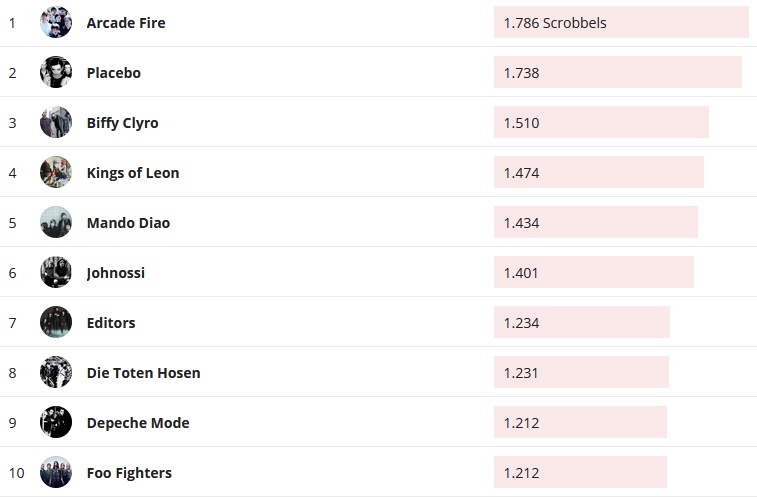Click the Editors 1.234 scrobble bar
Viewport: 757px width, 497px height.
[x=581, y=322]
